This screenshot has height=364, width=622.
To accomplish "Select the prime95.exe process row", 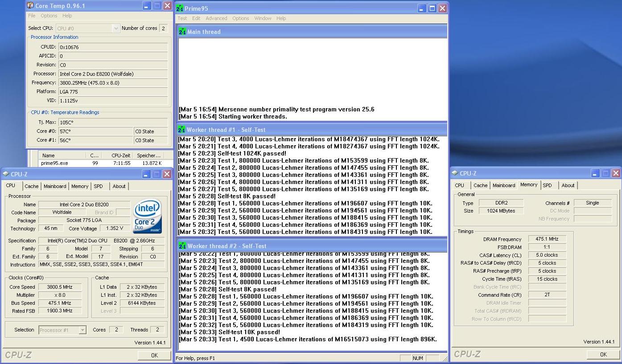I will tap(101, 163).
